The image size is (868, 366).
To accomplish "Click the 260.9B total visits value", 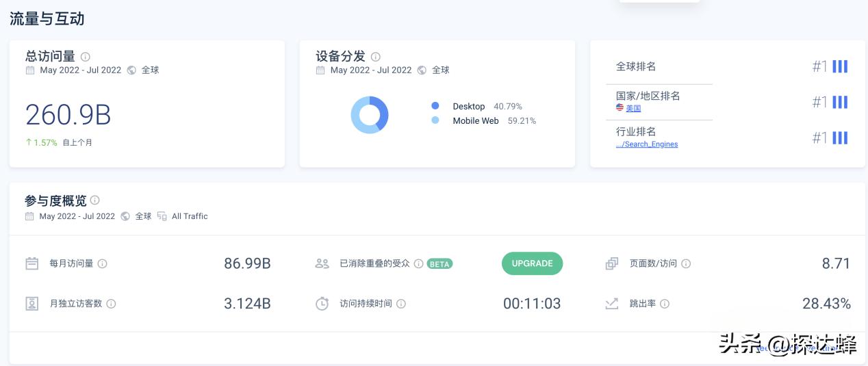I will 68,115.
